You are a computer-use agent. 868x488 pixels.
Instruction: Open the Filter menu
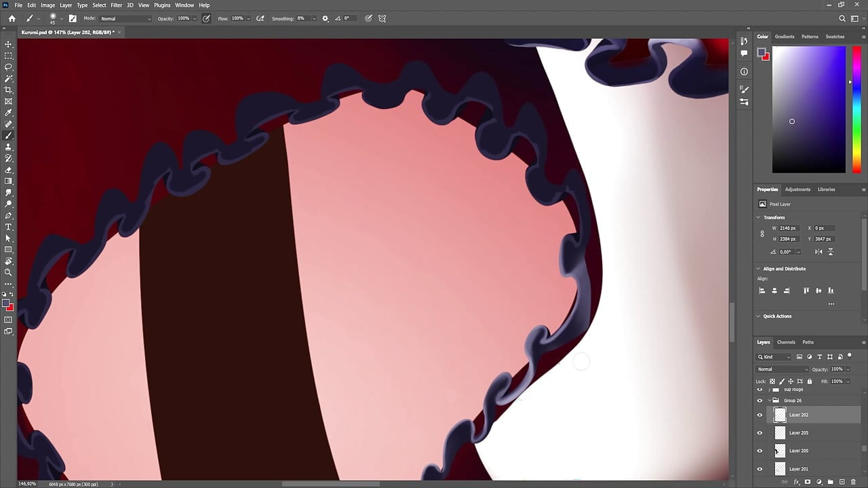116,5
